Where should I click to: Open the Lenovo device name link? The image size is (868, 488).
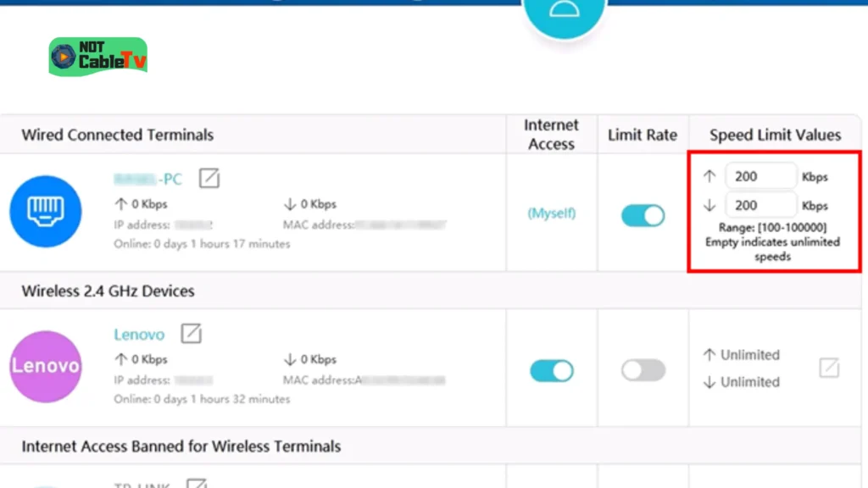pyautogui.click(x=139, y=334)
